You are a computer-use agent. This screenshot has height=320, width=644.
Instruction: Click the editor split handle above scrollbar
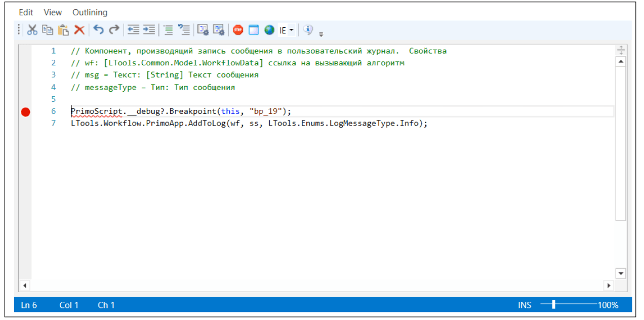[x=621, y=50]
